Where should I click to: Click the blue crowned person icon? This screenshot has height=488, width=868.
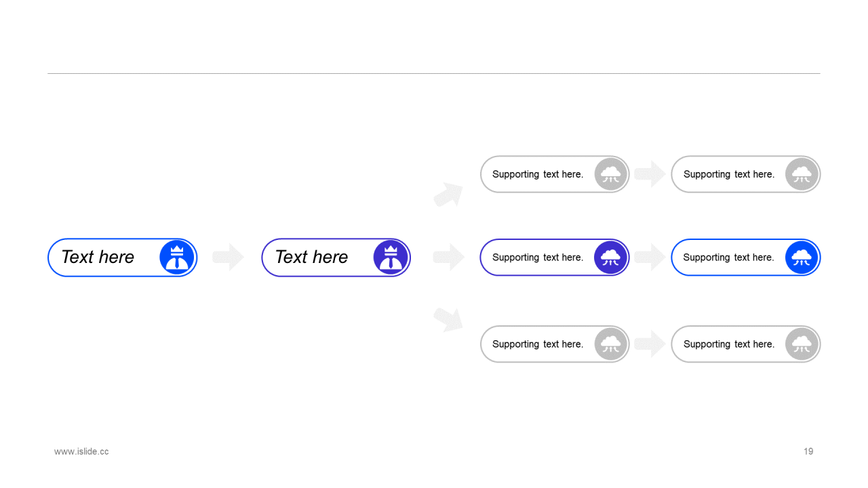pos(177,258)
